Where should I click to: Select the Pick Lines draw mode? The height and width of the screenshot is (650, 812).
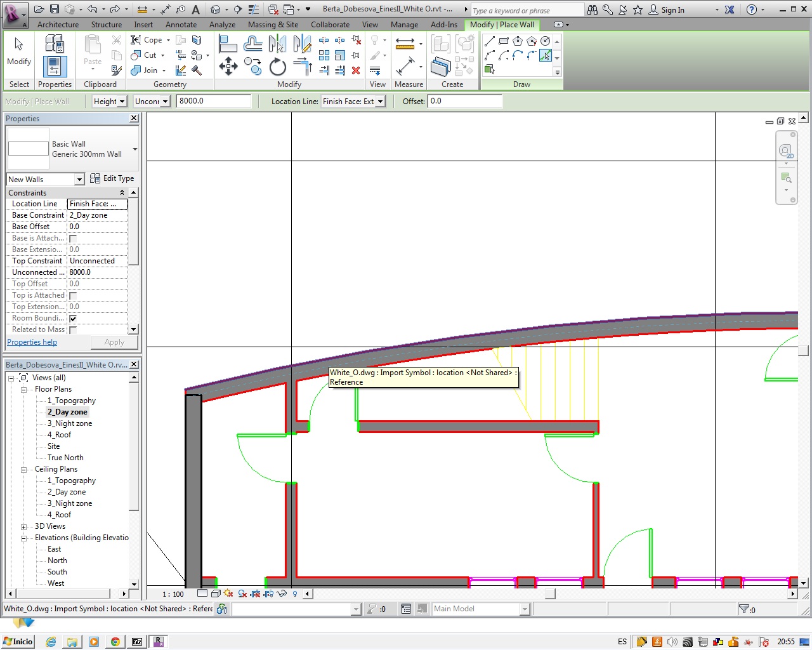pyautogui.click(x=544, y=55)
